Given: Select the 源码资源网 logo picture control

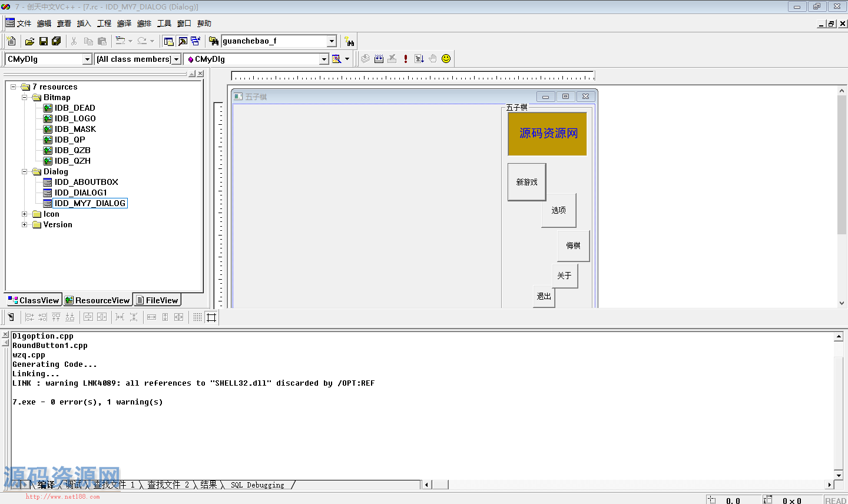Looking at the screenshot, I should 548,134.
